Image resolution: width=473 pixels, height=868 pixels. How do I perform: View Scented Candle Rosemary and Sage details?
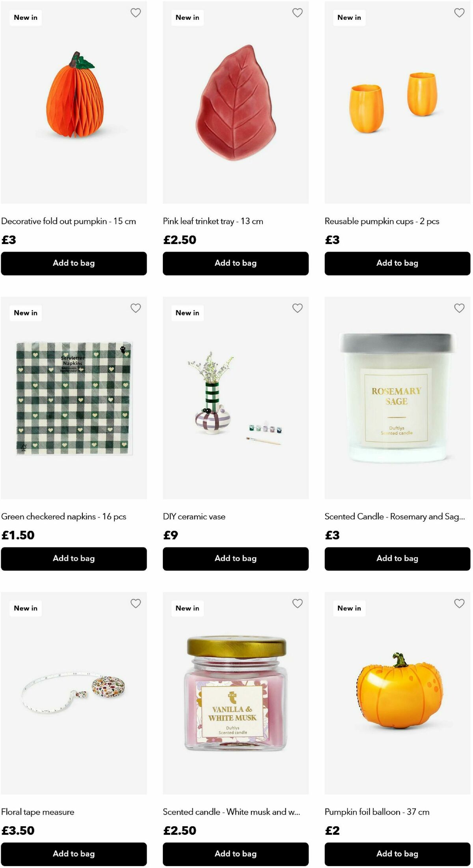tap(395, 517)
